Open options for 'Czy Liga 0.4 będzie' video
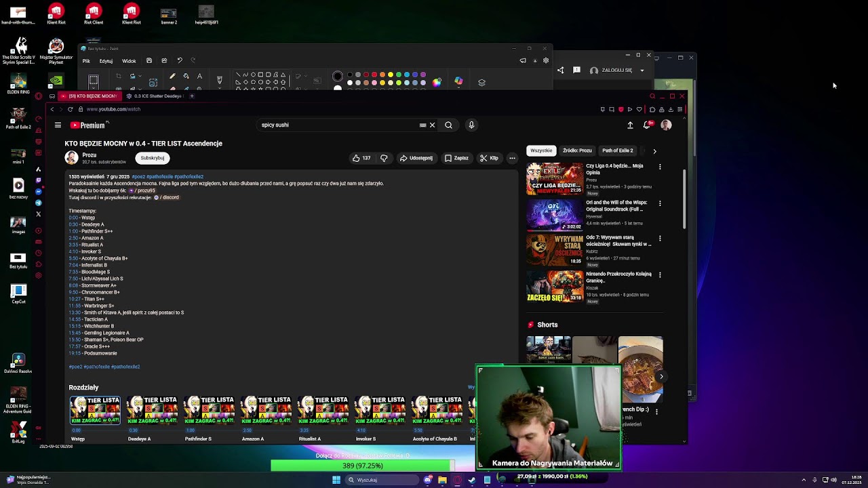868x488 pixels. point(660,167)
